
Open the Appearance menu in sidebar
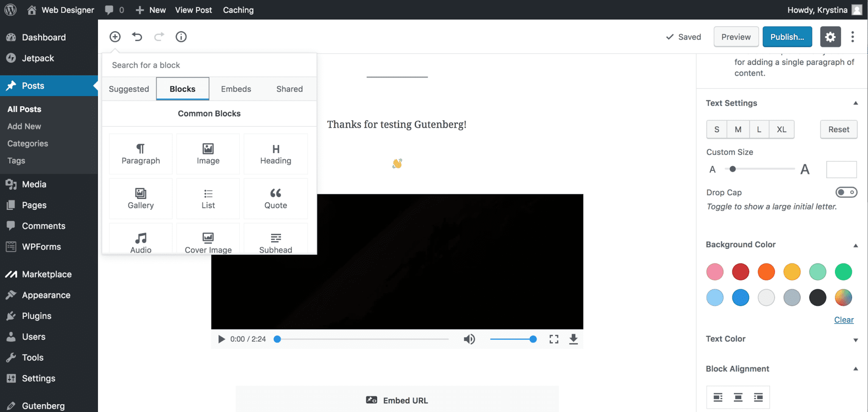click(x=46, y=295)
